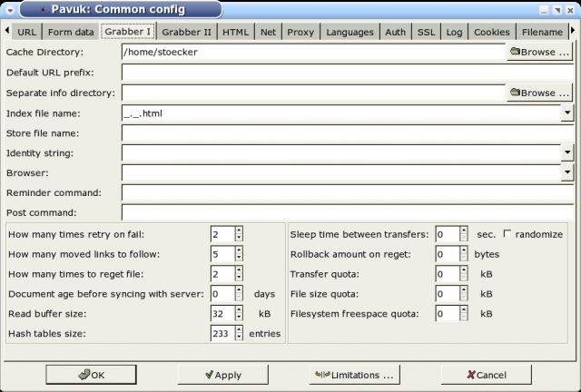Switch to the Form data tab
Viewport: 581px width, 392px height.
(71, 33)
